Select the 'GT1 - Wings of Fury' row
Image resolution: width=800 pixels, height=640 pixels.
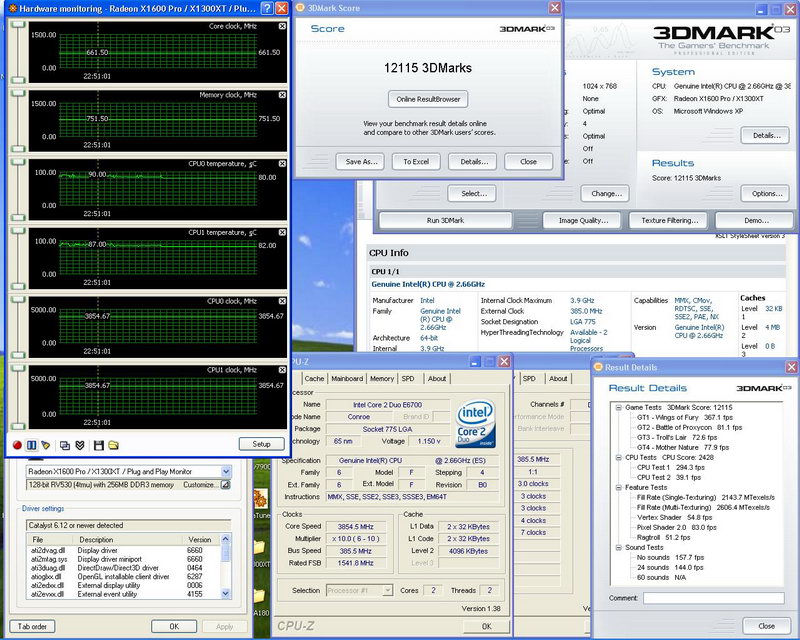pos(685,417)
